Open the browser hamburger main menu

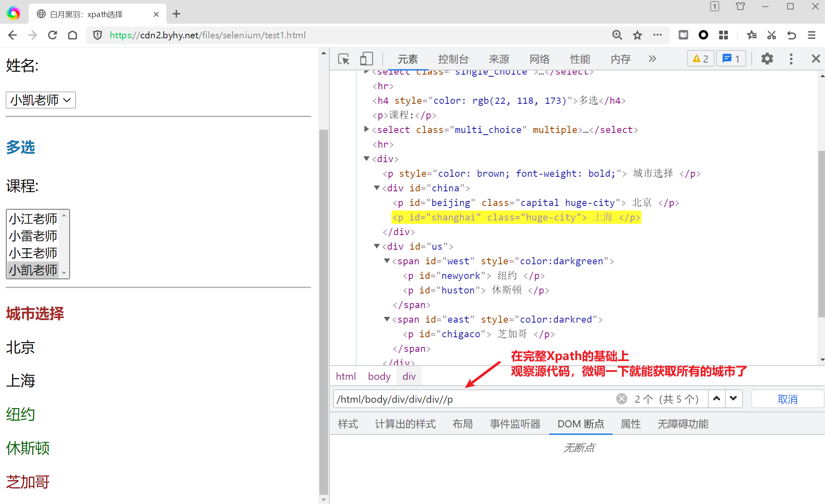click(812, 35)
